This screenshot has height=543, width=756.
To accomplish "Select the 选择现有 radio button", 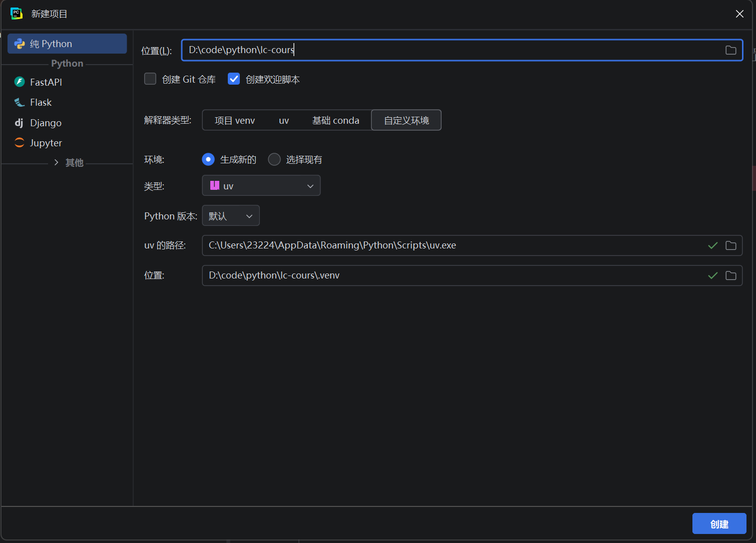I will (x=274, y=159).
